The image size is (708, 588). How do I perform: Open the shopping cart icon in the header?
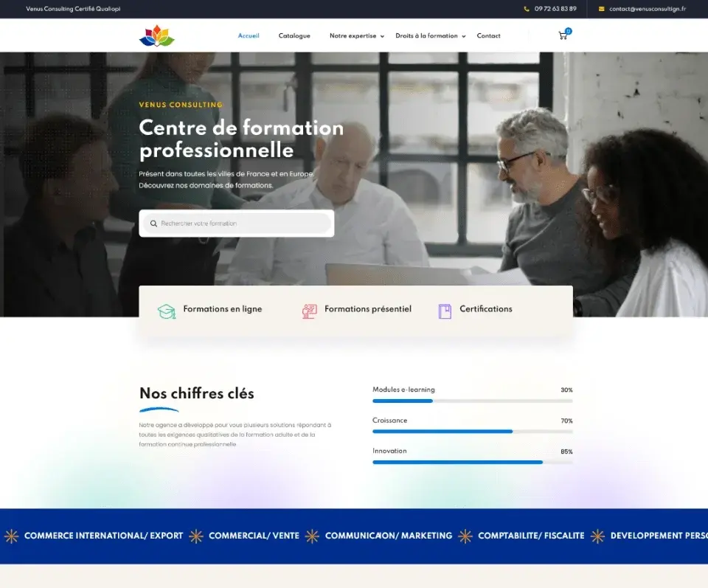(x=562, y=35)
